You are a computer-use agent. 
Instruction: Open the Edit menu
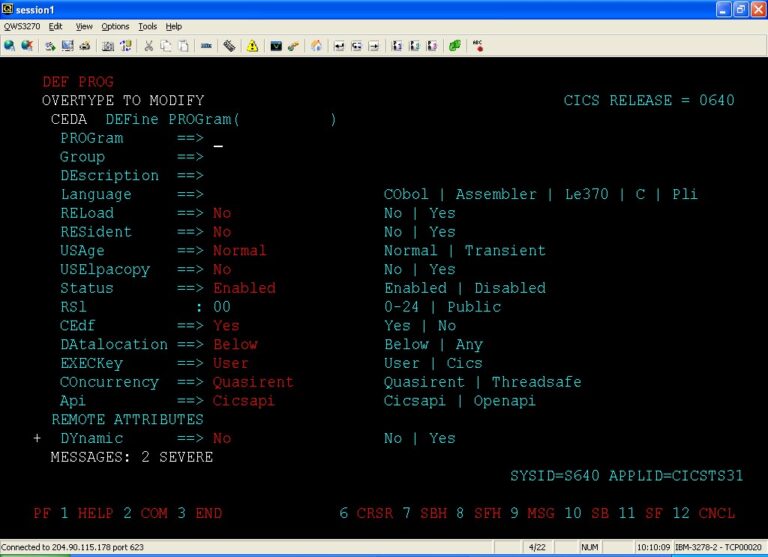[x=55, y=26]
